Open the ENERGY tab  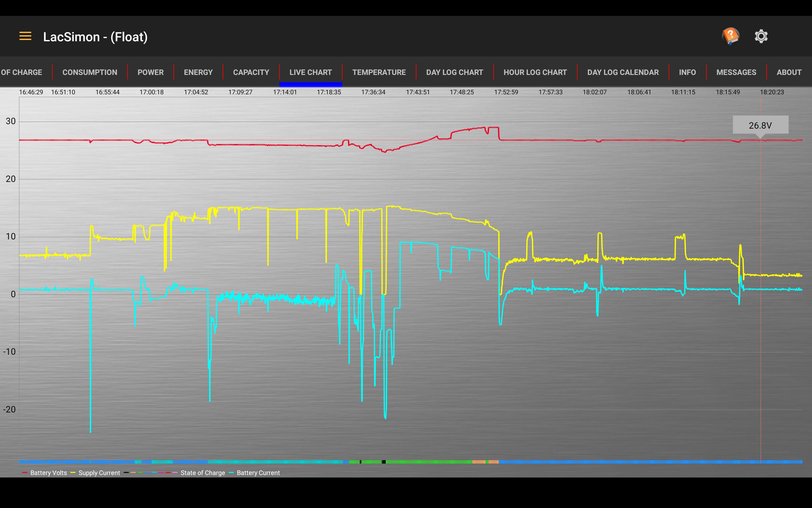(x=198, y=72)
